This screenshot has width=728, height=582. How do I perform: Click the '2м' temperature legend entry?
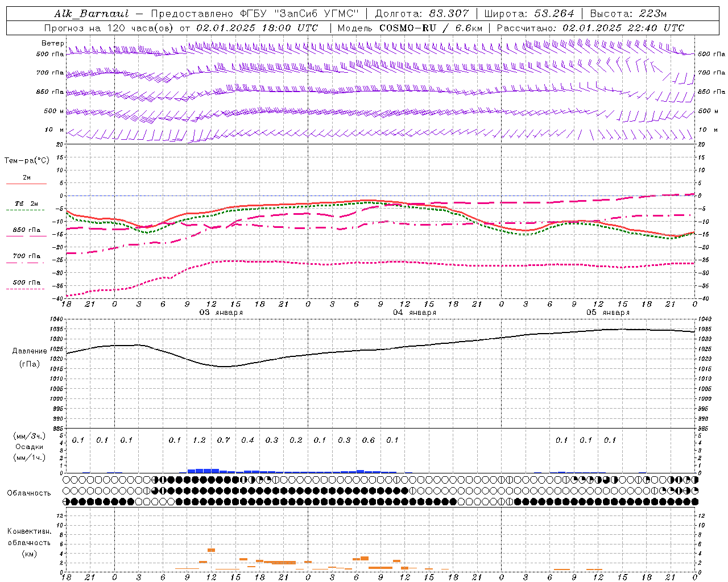tap(26, 178)
